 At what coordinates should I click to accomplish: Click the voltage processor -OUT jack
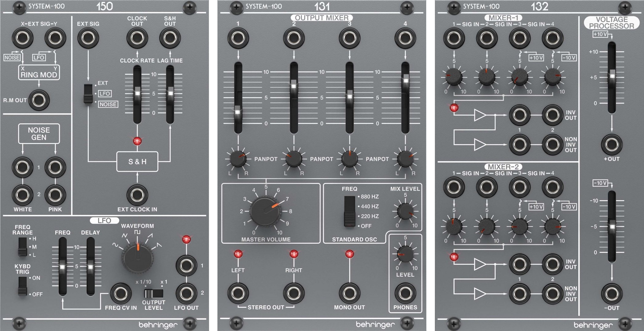[611, 294]
